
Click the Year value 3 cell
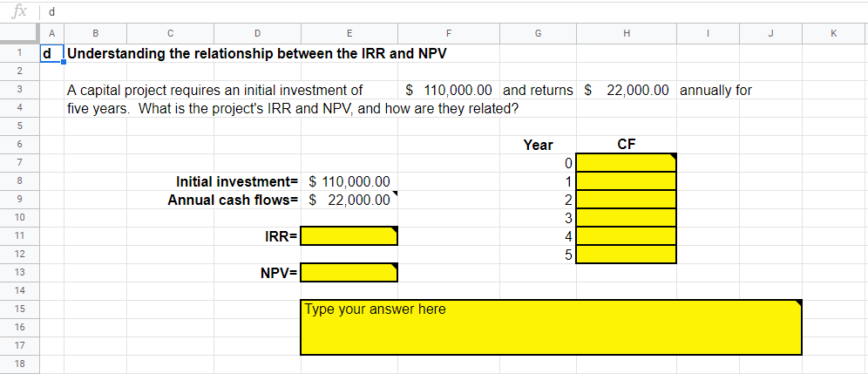point(538,218)
